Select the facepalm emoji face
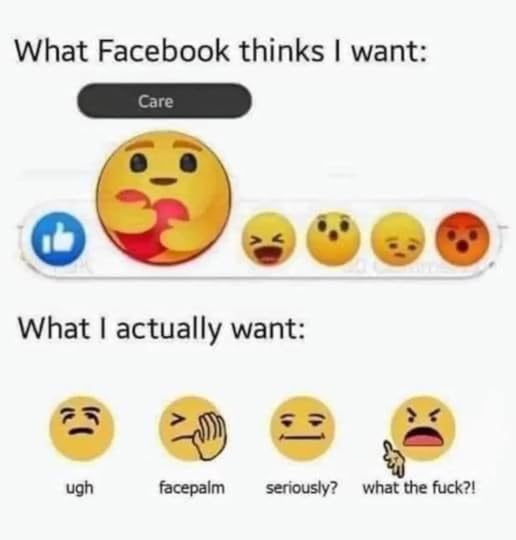 pyautogui.click(x=192, y=428)
